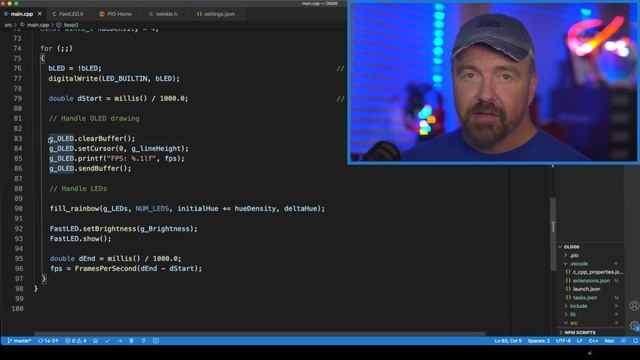Open the settings.json tab

pyautogui.click(x=216, y=14)
